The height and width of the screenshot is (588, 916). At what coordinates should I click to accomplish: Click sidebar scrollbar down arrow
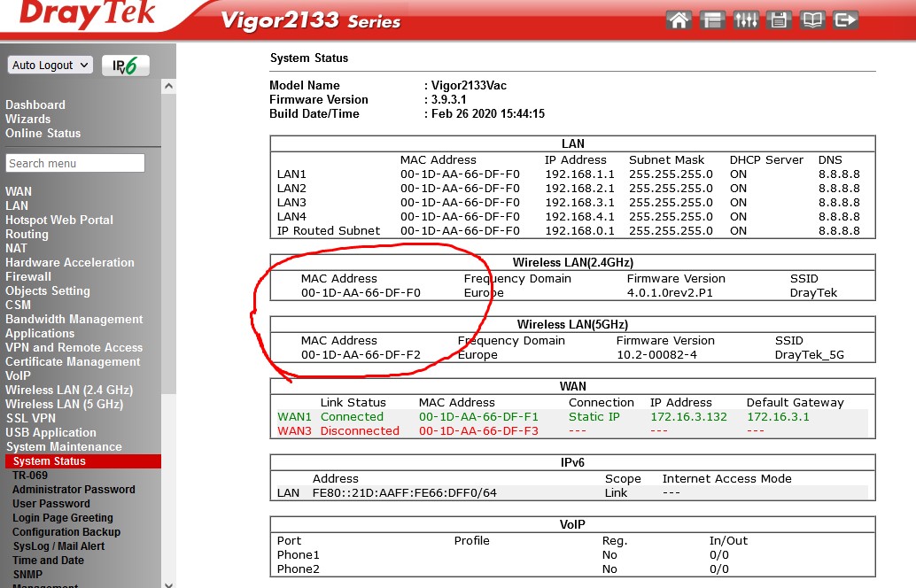click(168, 582)
